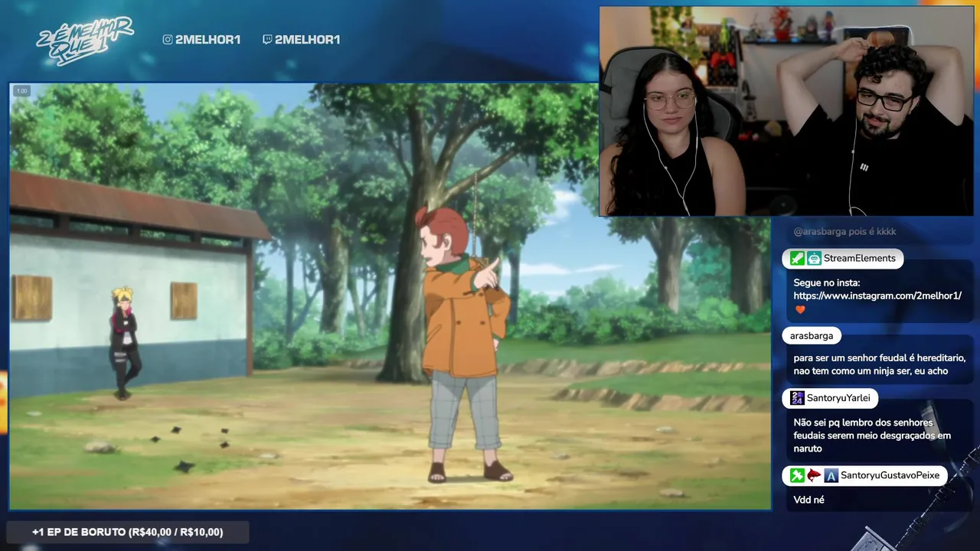
Task: Select the arasbarga username pill
Action: coord(812,336)
